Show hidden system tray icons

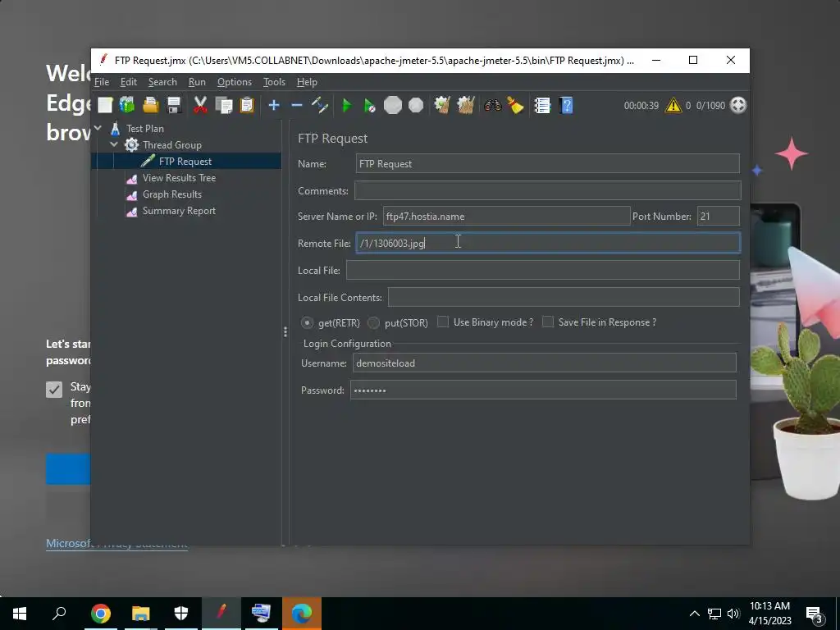pyautogui.click(x=694, y=614)
